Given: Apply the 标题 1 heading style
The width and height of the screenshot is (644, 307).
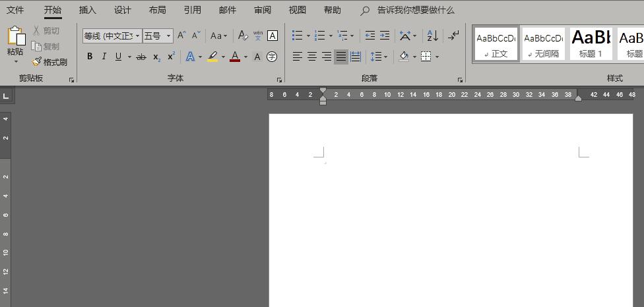Looking at the screenshot, I should [x=591, y=43].
